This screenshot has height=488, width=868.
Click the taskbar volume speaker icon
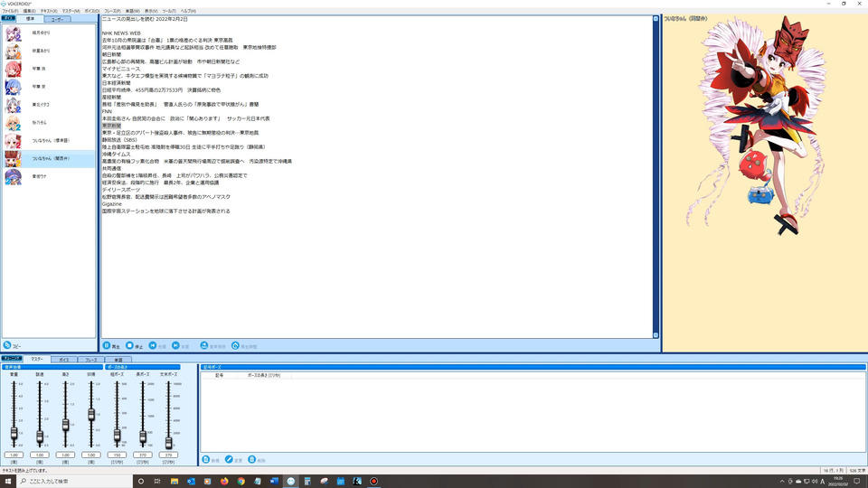pyautogui.click(x=815, y=482)
